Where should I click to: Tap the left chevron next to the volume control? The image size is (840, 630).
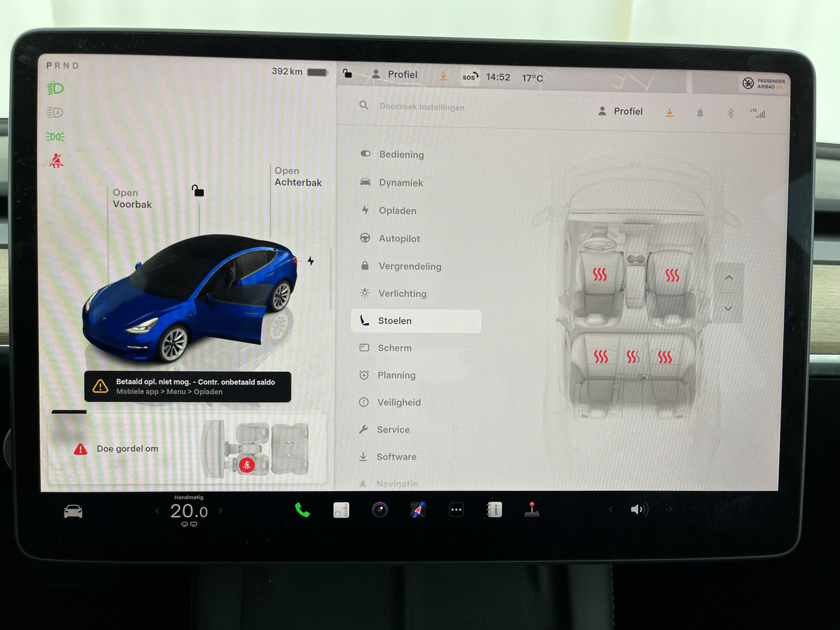(611, 509)
